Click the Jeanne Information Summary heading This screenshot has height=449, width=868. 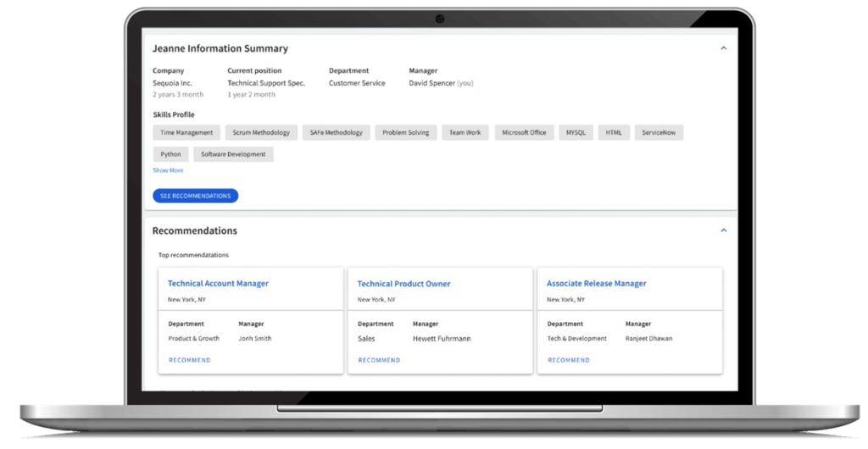(x=220, y=48)
